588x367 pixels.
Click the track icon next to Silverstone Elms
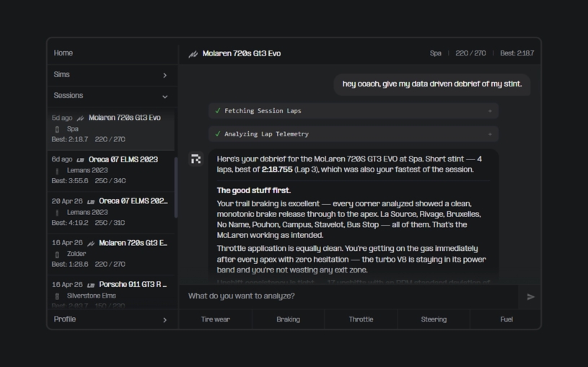coord(58,296)
